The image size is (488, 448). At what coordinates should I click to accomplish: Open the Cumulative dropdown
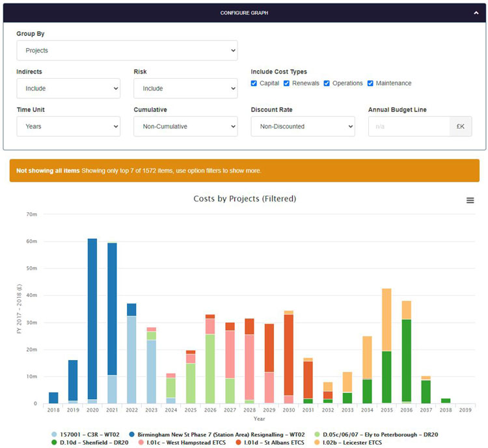pyautogui.click(x=185, y=126)
